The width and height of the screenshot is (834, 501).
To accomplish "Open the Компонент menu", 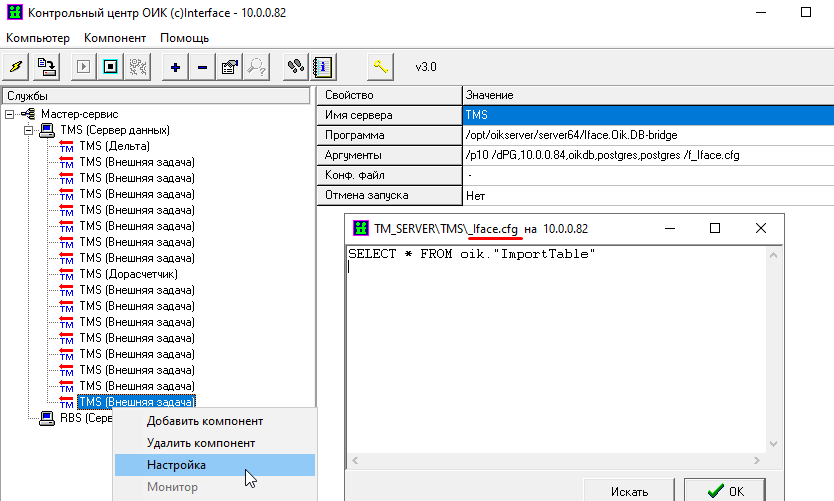I will pyautogui.click(x=115, y=38).
